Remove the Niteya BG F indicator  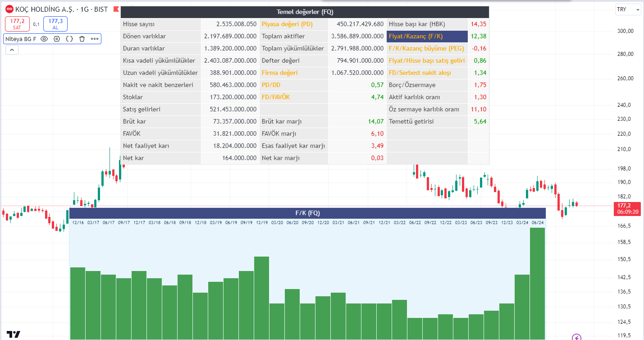[x=82, y=39]
